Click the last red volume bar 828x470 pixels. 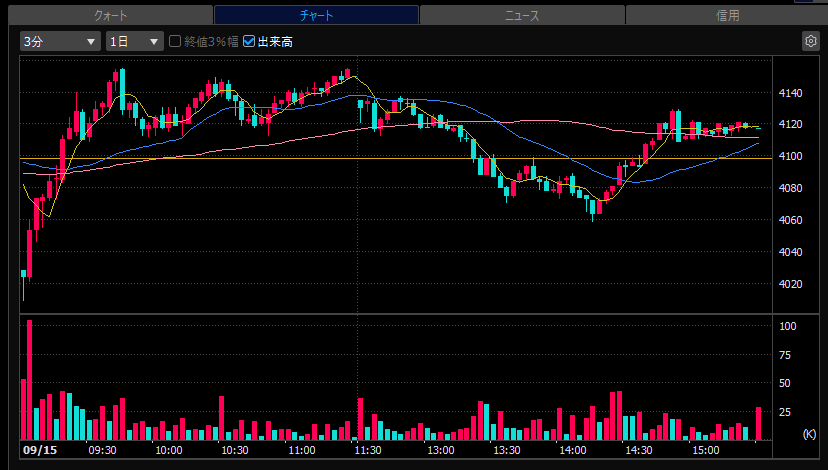point(759,424)
